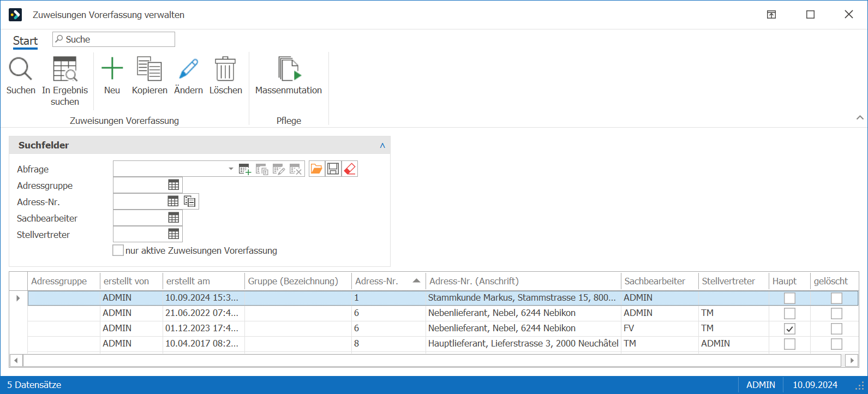Click the Stellvertreter column header
The width and height of the screenshot is (868, 394).
tap(733, 281)
